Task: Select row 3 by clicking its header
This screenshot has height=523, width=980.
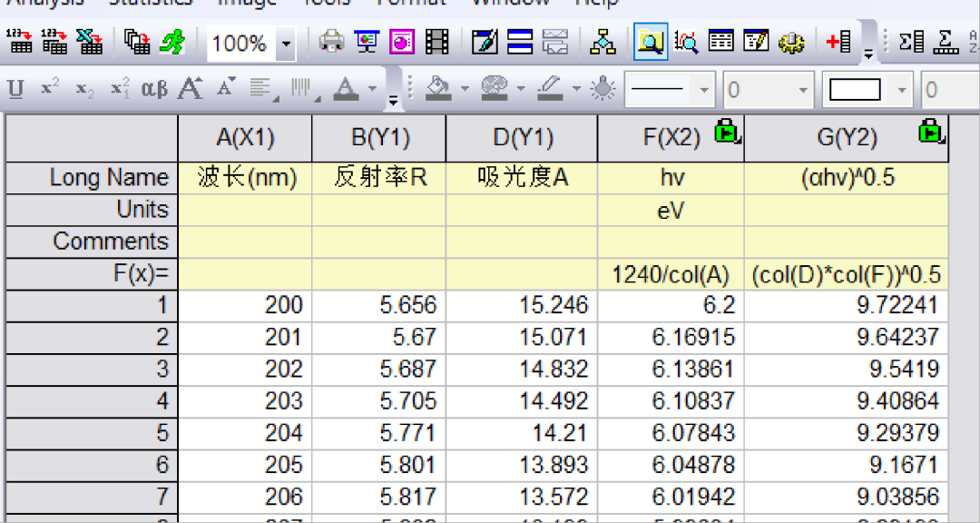Action: tap(91, 369)
